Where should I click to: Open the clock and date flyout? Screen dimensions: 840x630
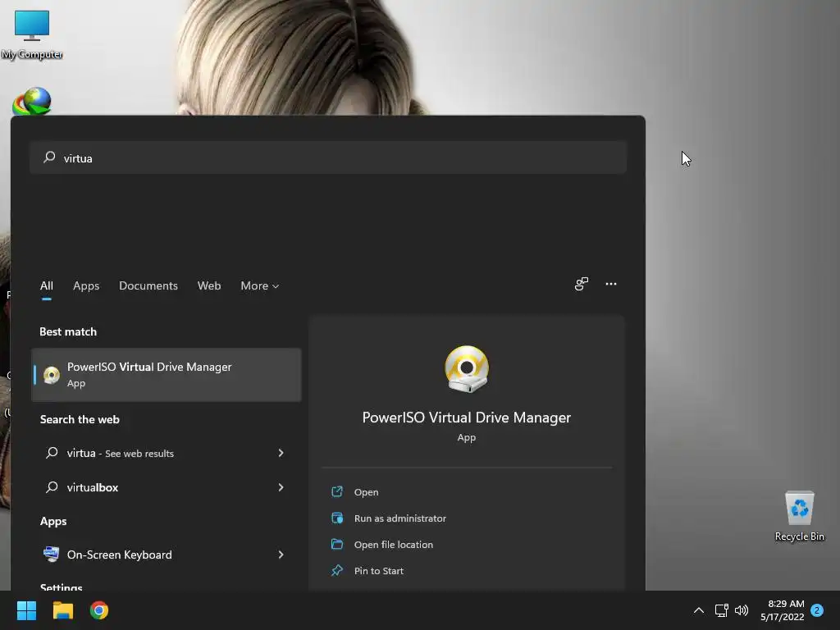click(x=782, y=610)
